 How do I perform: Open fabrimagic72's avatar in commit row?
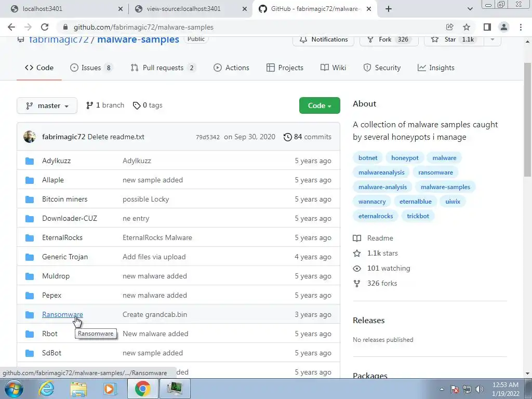click(x=30, y=137)
